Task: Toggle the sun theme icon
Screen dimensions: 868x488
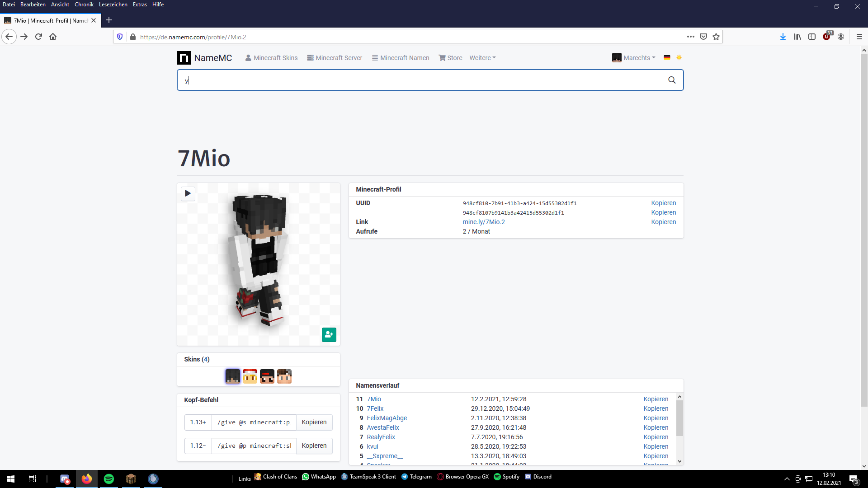Action: point(679,57)
